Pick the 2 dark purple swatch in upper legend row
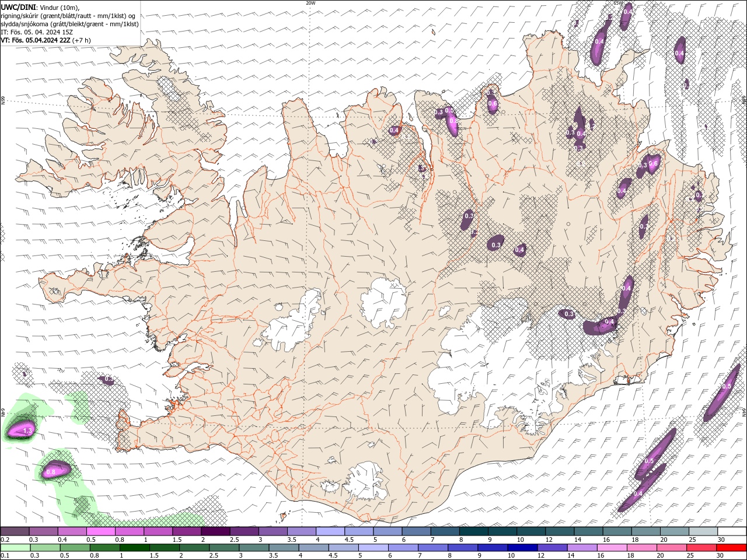This screenshot has height=560, width=747. click(215, 531)
